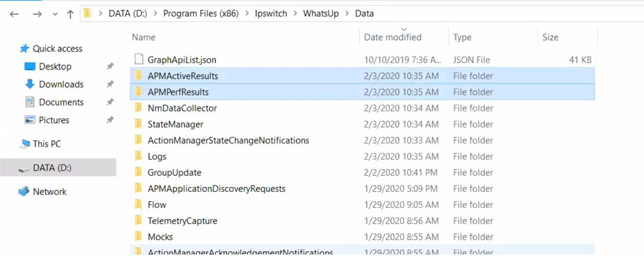This screenshot has height=256, width=644.
Task: Click the This PC computer icon
Action: (24, 144)
